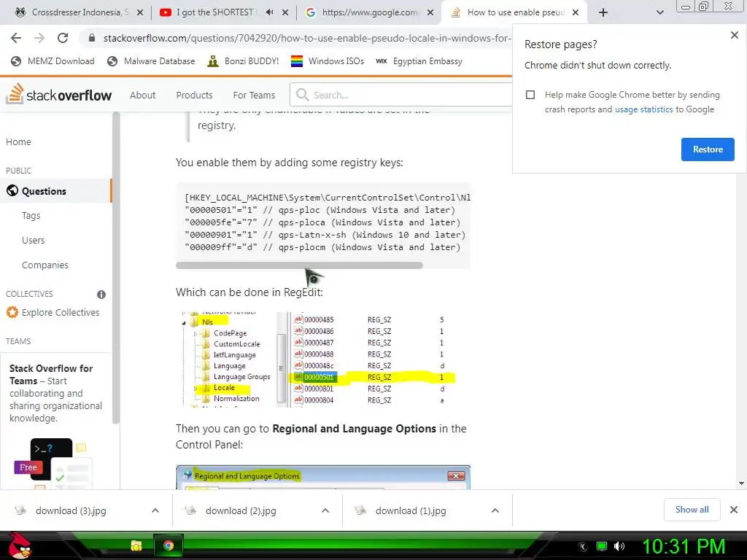
Task: Open Windows ISOs bookmark
Action: click(x=328, y=61)
